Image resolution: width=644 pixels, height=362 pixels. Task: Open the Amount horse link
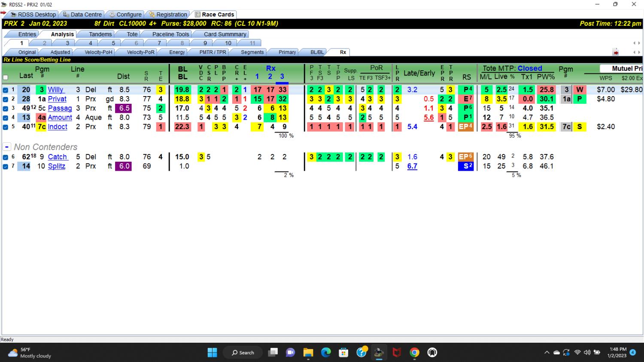[60, 118]
